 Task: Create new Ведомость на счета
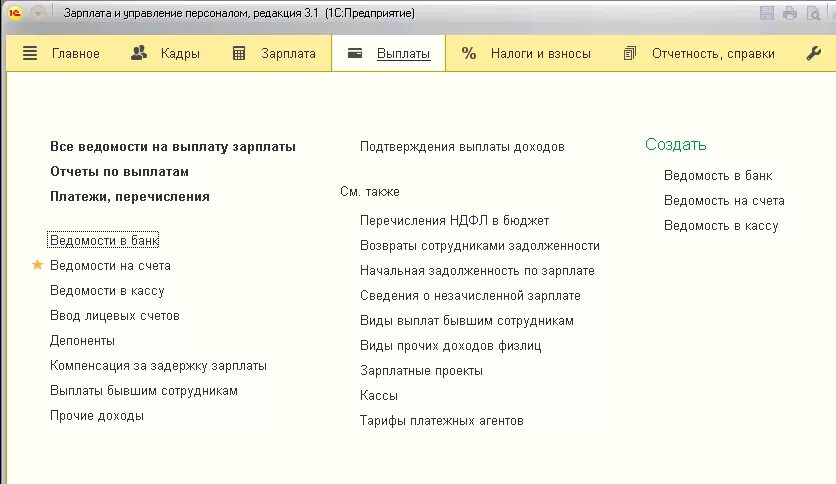[725, 201]
